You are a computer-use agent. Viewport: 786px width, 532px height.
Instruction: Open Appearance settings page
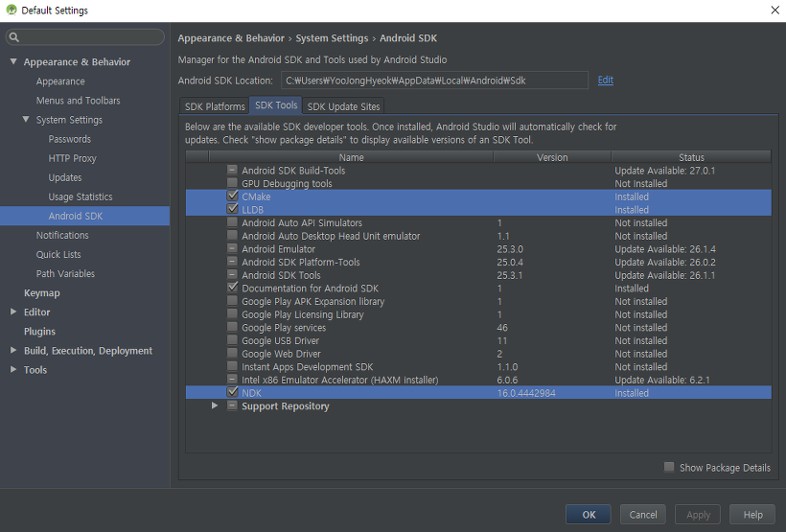tap(60, 81)
